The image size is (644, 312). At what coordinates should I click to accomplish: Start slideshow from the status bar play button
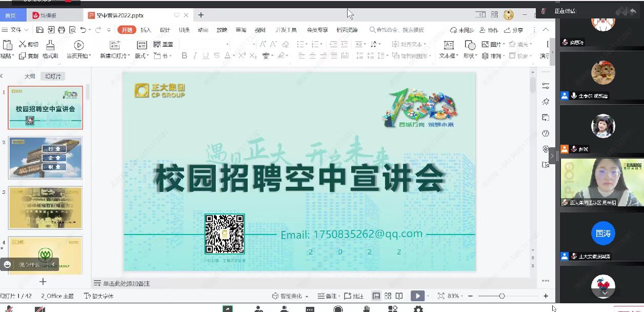point(418,296)
